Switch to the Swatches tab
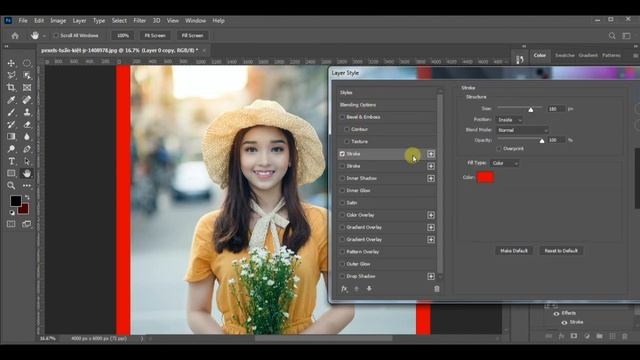The width and height of the screenshot is (640, 360). coord(564,55)
